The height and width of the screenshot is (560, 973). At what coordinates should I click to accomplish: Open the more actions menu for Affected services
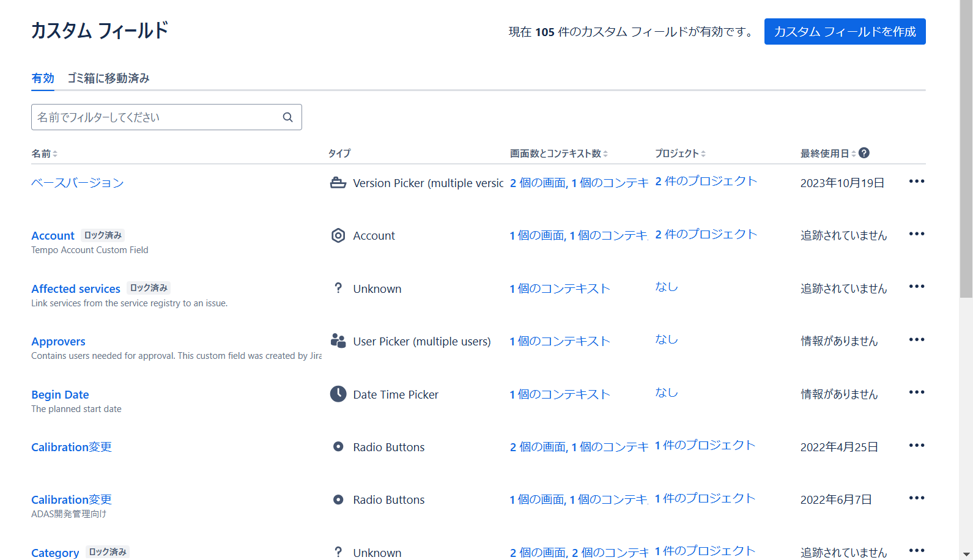pos(917,286)
